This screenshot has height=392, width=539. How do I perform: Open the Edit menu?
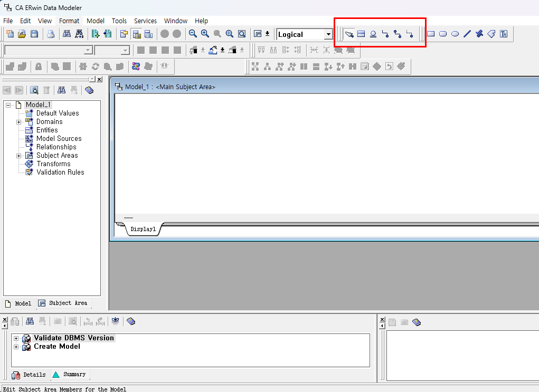point(25,21)
